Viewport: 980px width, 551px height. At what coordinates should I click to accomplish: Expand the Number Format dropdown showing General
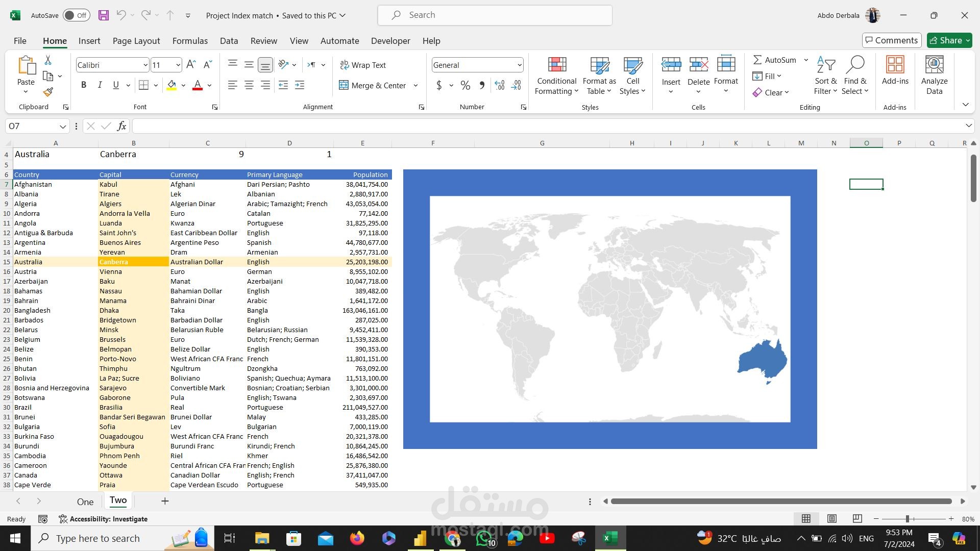click(519, 65)
